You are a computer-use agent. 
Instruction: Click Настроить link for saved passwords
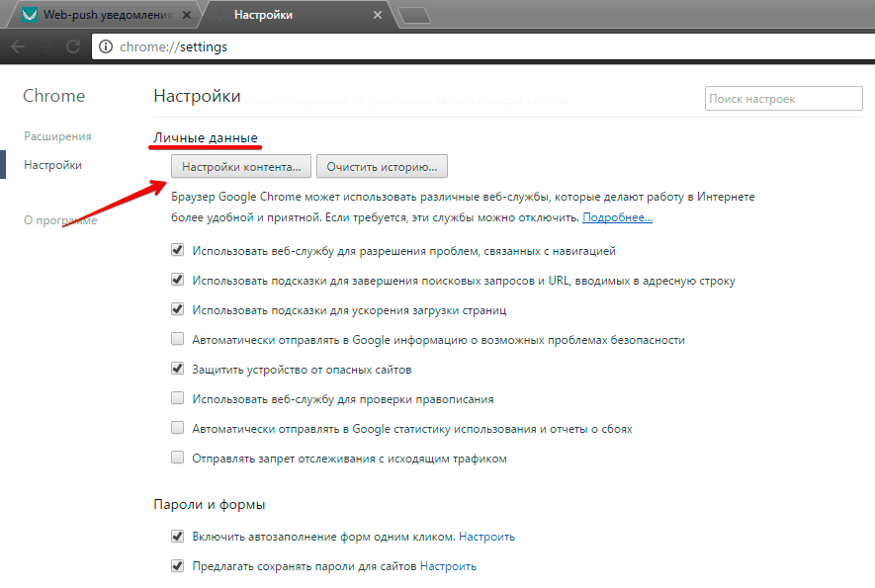pyautogui.click(x=448, y=566)
